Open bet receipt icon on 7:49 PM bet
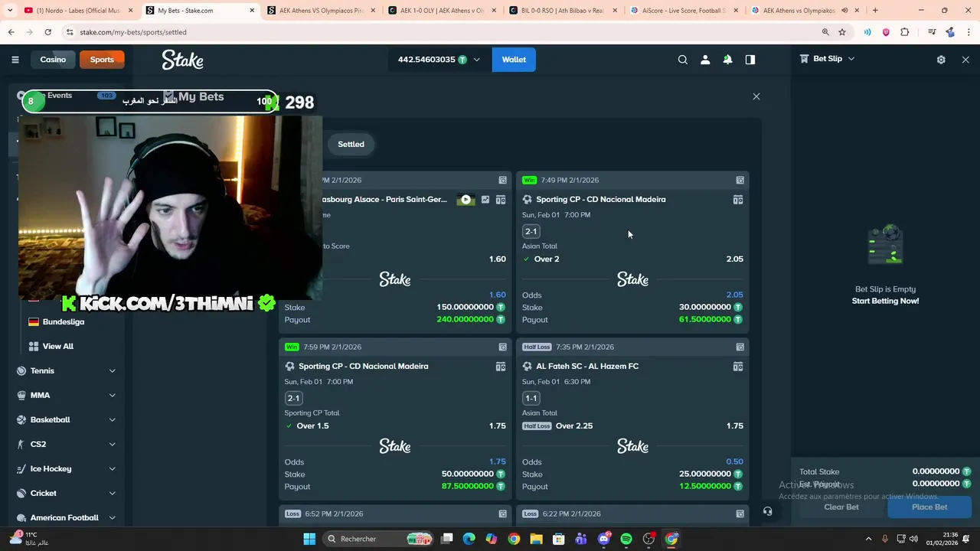Viewport: 980px width, 551px height. (740, 181)
